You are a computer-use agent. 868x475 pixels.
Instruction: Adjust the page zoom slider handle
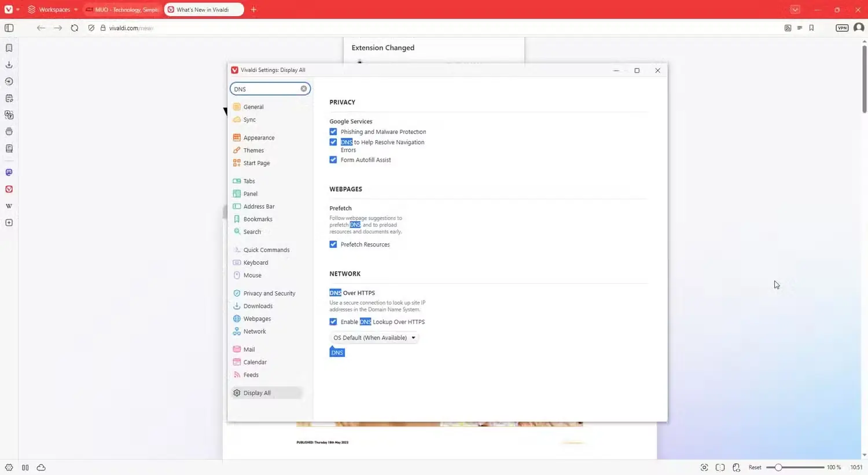point(778,467)
